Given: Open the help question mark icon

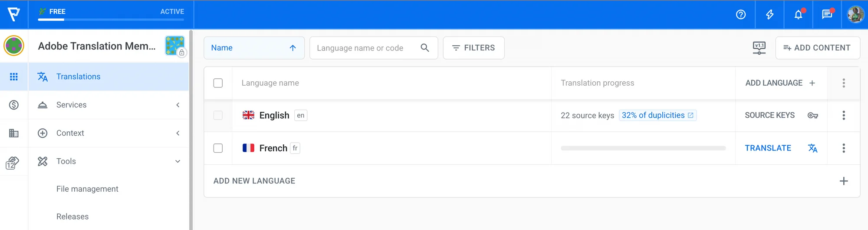Looking at the screenshot, I should pyautogui.click(x=741, y=14).
